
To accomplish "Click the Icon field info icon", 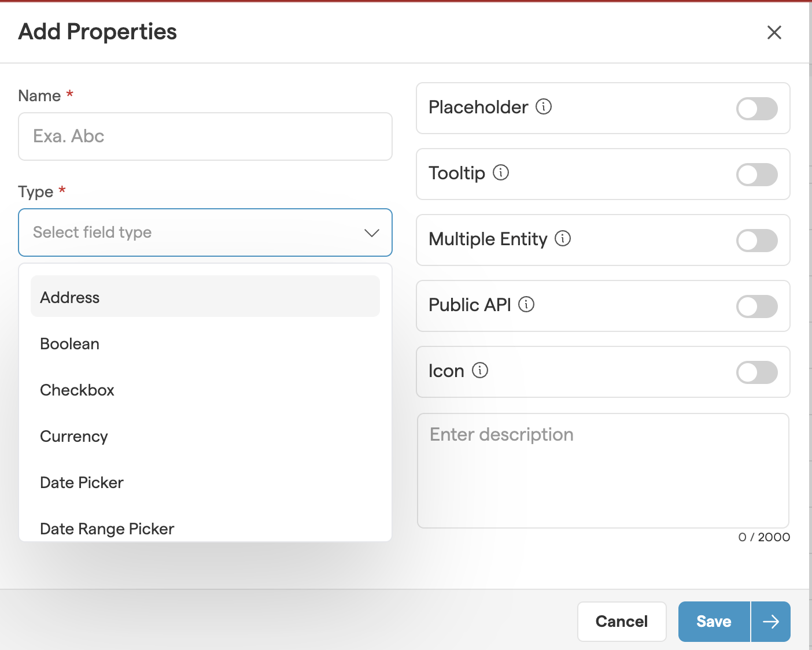I will [x=479, y=371].
